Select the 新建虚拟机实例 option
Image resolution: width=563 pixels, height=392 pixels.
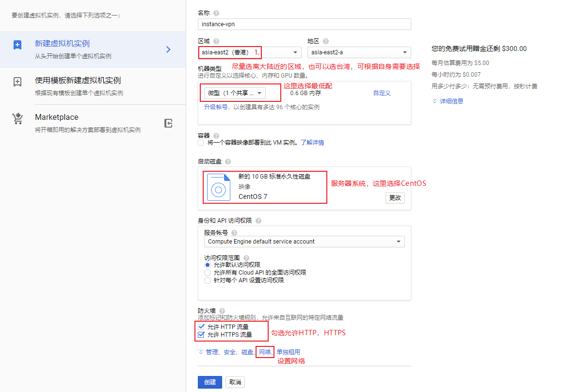point(93,49)
